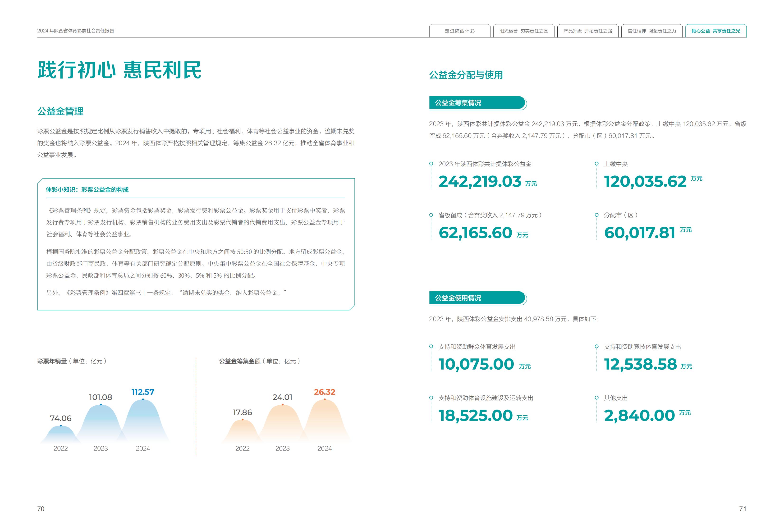Switch to 阳光运营 夯实责任之基 tab

[x=523, y=31]
